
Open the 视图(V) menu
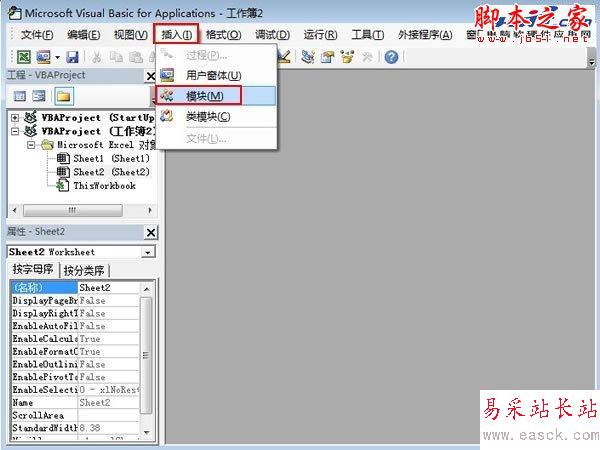(130, 35)
